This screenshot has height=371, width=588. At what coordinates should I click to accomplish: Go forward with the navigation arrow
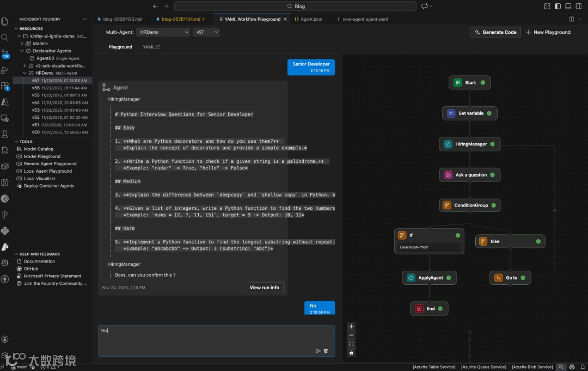[166, 6]
